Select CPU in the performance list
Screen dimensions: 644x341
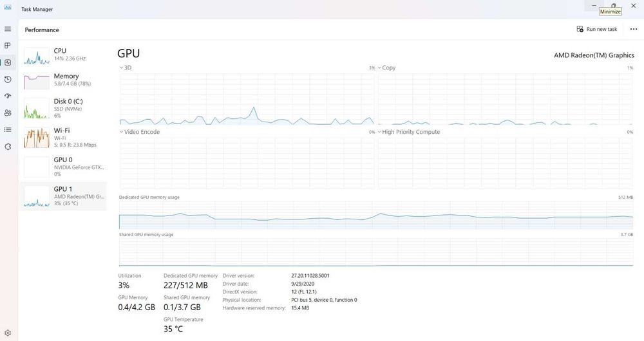coord(63,56)
